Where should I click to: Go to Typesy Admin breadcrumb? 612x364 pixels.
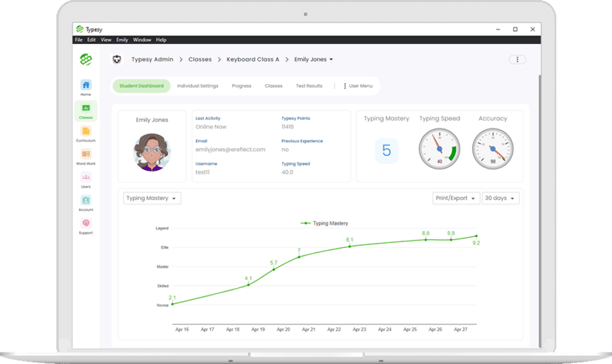(x=152, y=59)
